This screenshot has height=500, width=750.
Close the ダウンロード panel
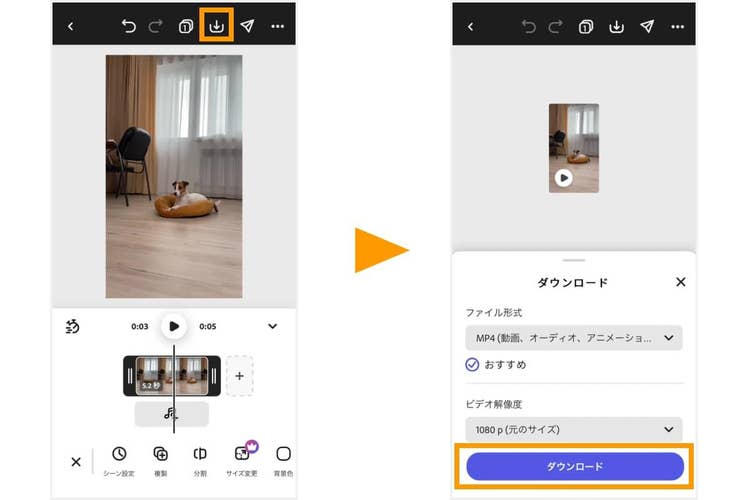point(681,282)
